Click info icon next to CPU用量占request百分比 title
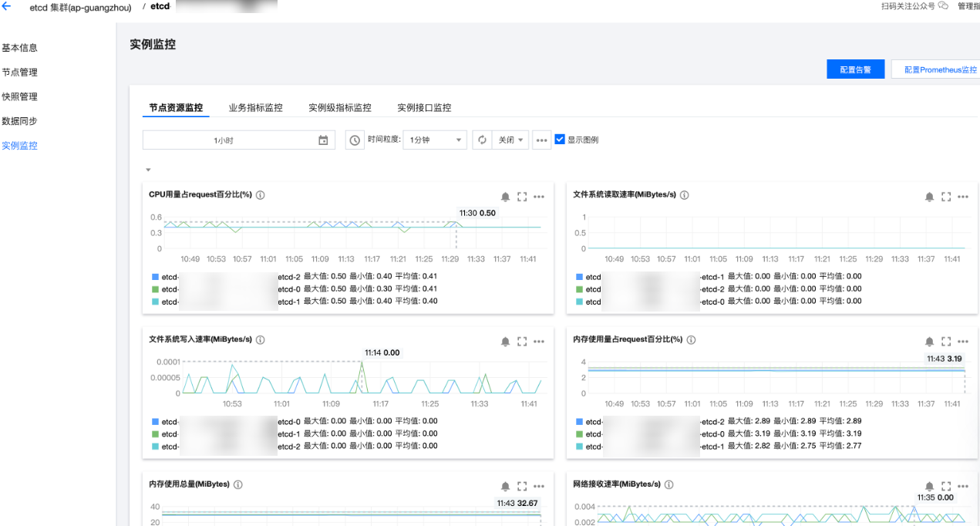 tap(261, 195)
